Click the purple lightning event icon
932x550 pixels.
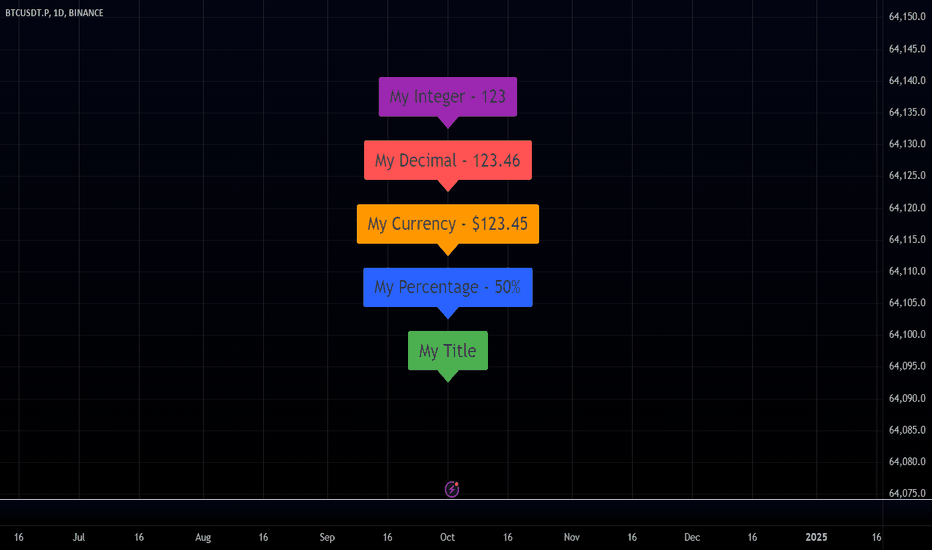(x=452, y=489)
